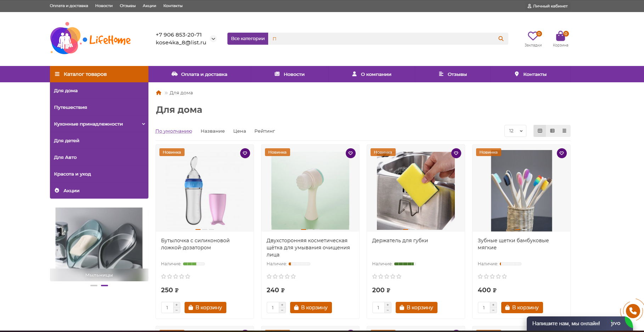644x332 pixels.
Task: Open the Закладки wishlist heart icon
Action: [533, 36]
